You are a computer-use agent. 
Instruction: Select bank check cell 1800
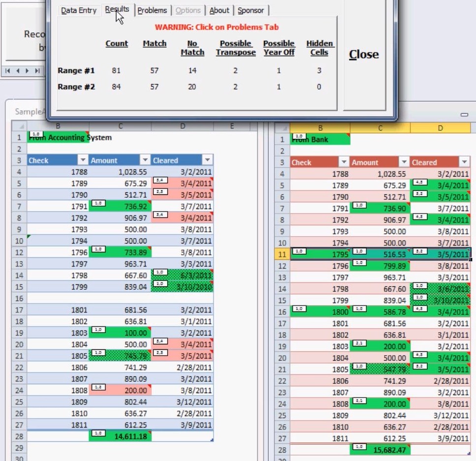pos(320,312)
